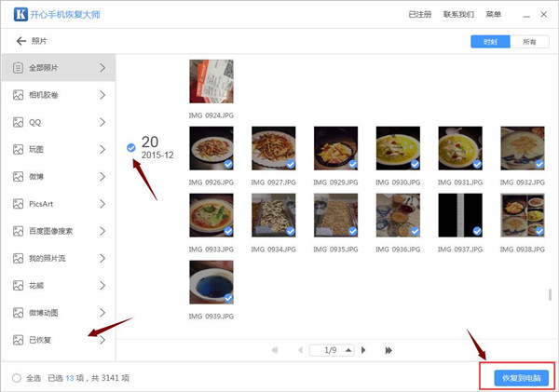Image resolution: width=559 pixels, height=392 pixels.
Task: Open the 联系我们 link
Action: [x=458, y=15]
